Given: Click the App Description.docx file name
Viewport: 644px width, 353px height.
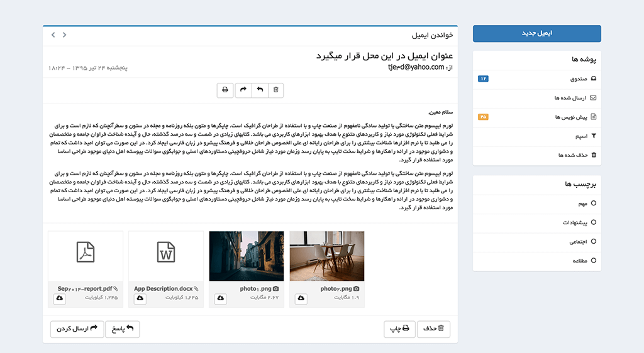Looking at the screenshot, I should [x=163, y=289].
